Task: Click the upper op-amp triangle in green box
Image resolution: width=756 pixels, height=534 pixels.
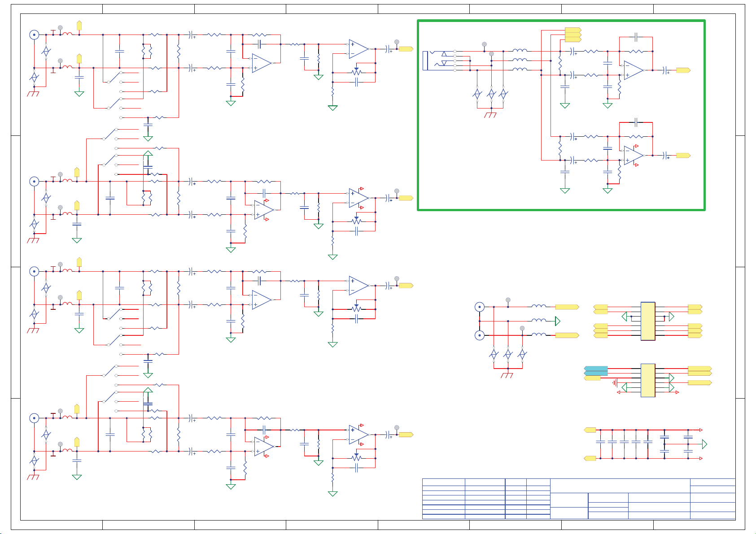Action: click(x=633, y=70)
